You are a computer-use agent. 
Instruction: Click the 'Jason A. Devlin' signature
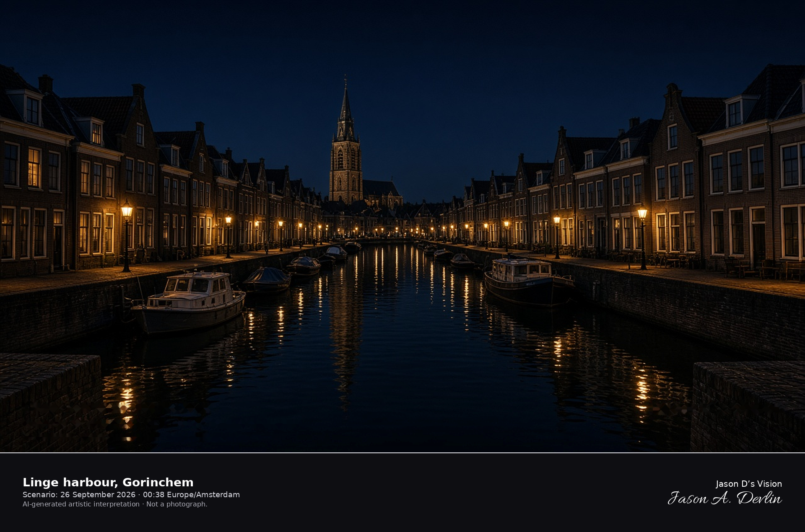click(x=725, y=498)
